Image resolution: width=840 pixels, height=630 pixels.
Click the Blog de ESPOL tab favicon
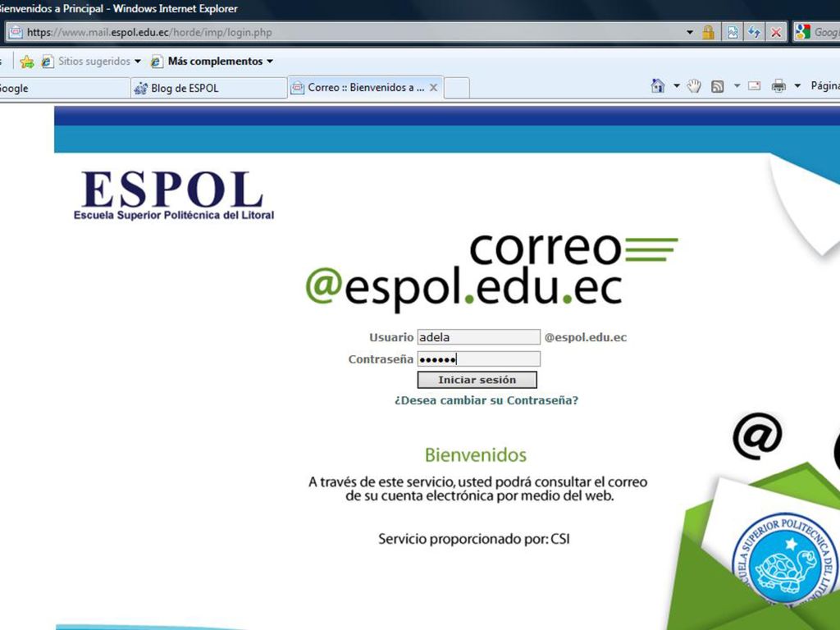pyautogui.click(x=141, y=89)
